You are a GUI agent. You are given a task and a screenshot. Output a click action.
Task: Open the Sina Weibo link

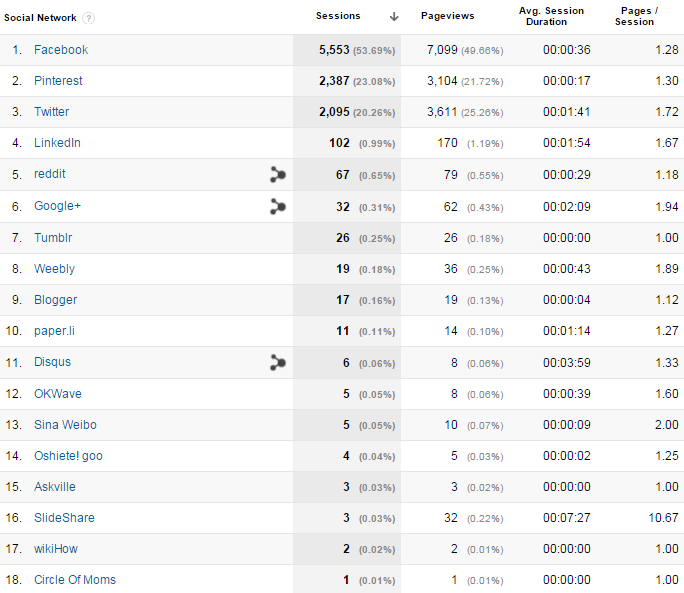coord(65,425)
